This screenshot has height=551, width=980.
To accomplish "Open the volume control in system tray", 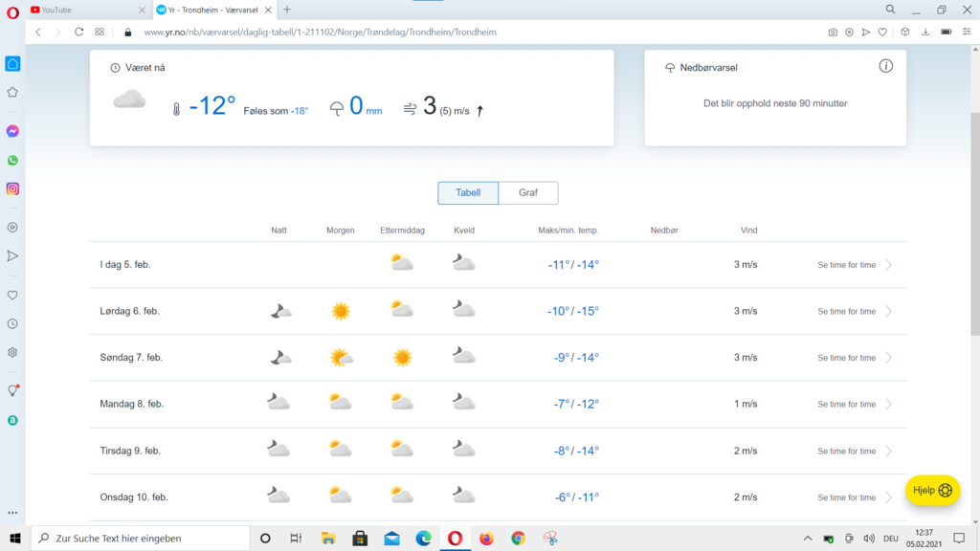I will pyautogui.click(x=869, y=538).
